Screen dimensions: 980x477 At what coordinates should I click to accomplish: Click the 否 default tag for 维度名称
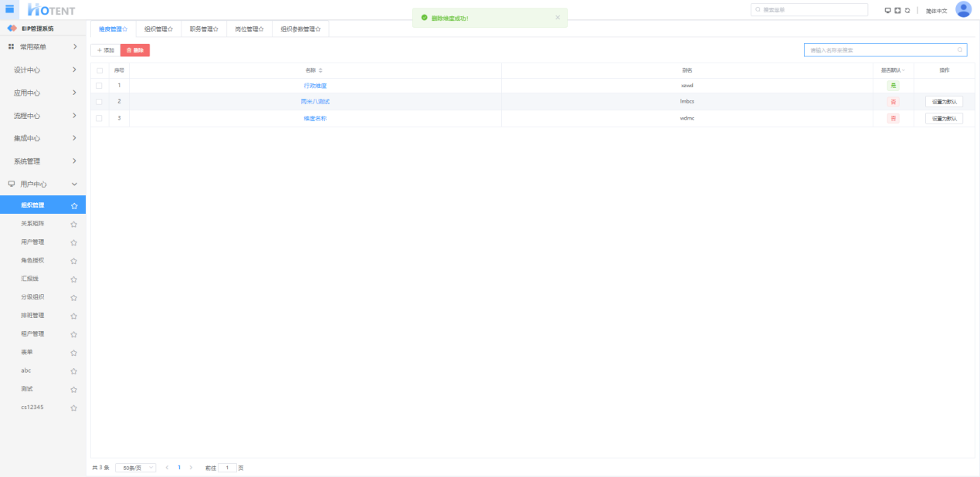click(893, 118)
